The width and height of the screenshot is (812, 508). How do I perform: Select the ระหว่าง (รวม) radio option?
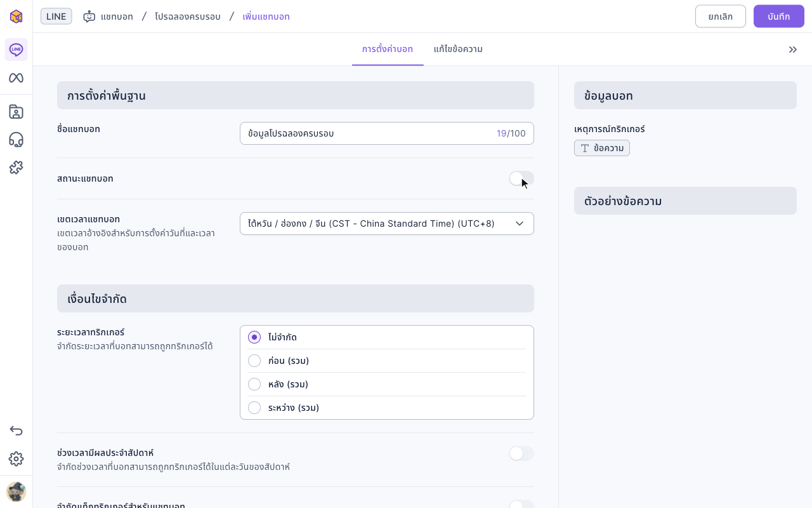254,408
